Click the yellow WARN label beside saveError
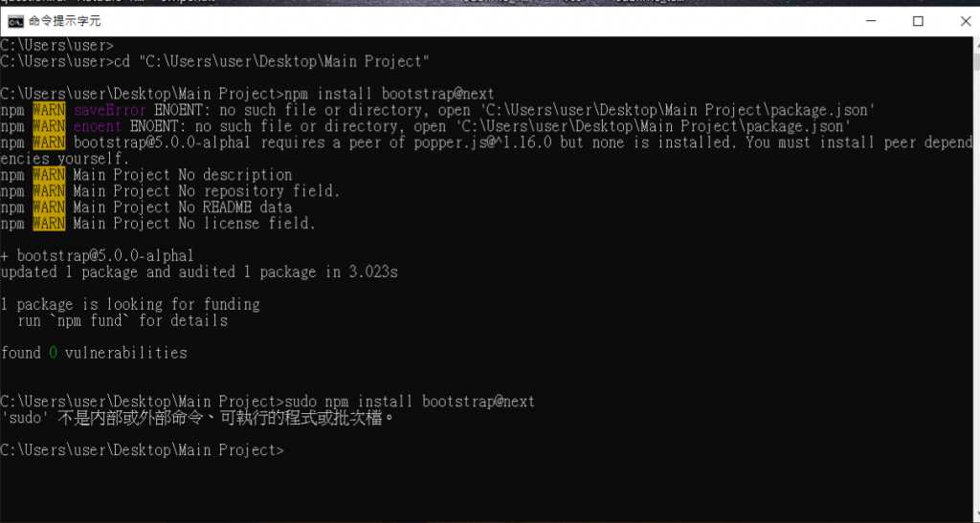The width and height of the screenshot is (980, 523). coord(49,111)
